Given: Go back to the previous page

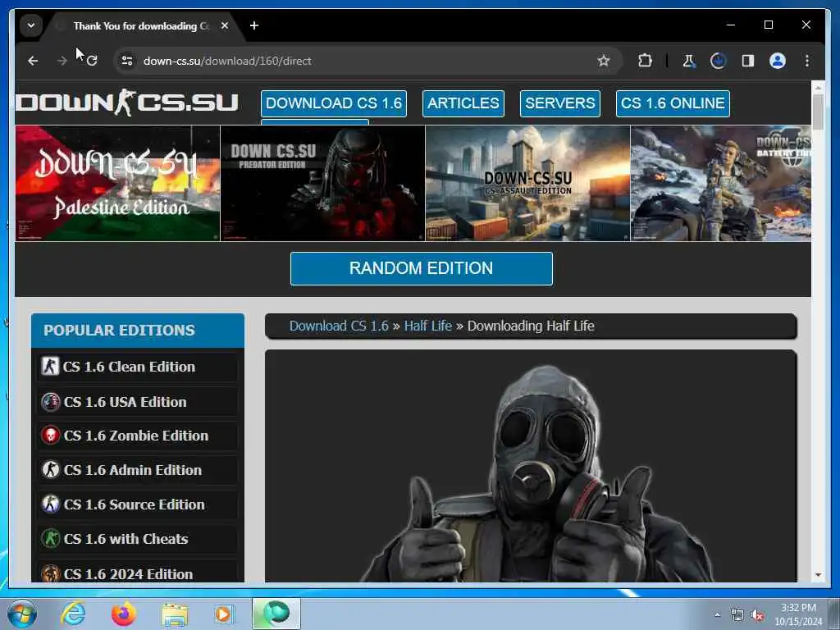Looking at the screenshot, I should [x=33, y=61].
